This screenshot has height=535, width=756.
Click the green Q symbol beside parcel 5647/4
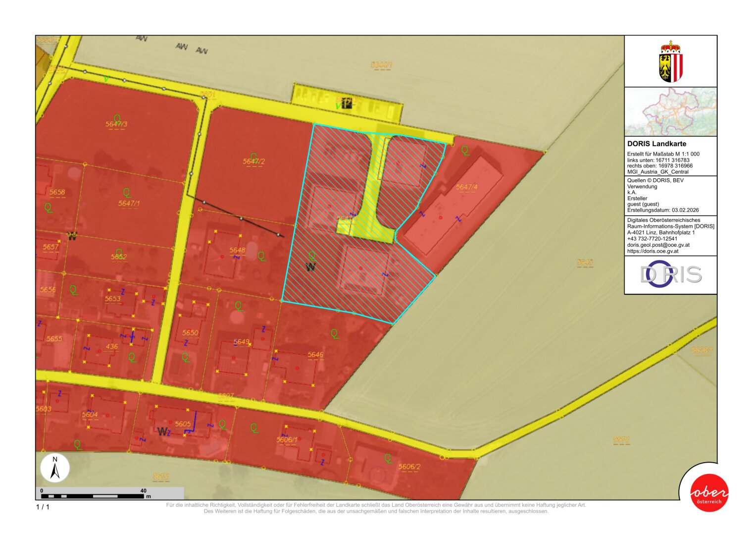point(465,150)
